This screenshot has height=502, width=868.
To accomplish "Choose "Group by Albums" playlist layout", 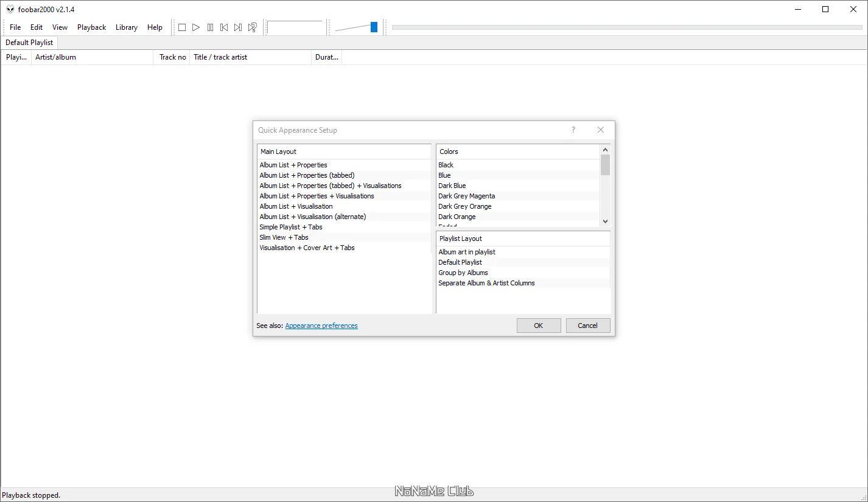I will (523, 273).
